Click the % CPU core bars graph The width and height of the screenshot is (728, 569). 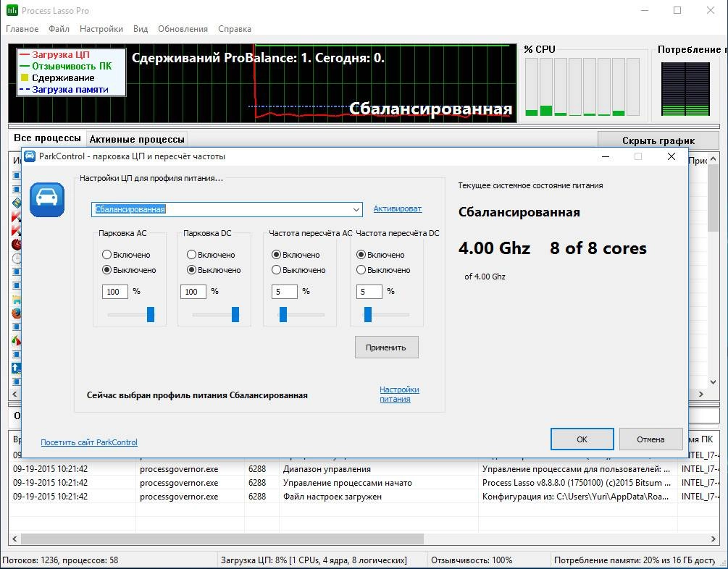(x=582, y=87)
